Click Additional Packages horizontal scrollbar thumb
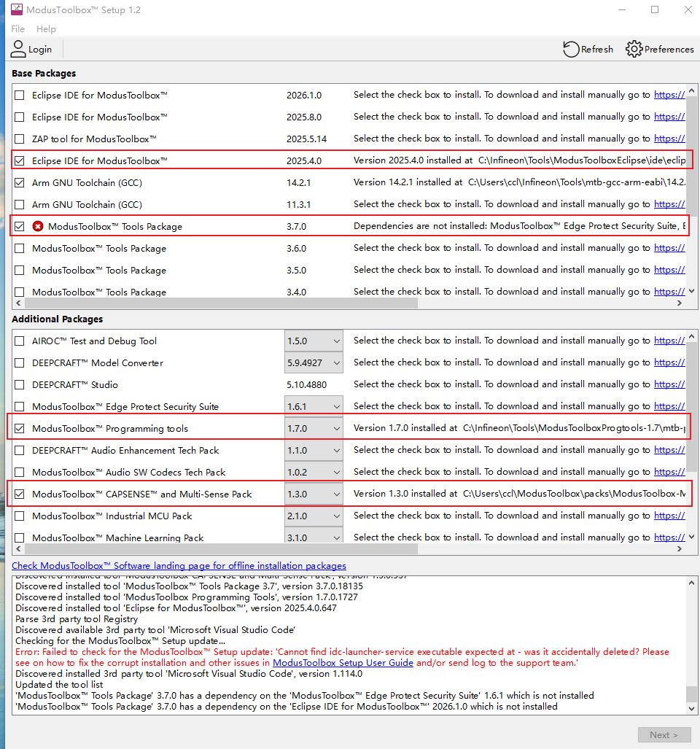Screen dimensions: 700x749 tap(221, 549)
